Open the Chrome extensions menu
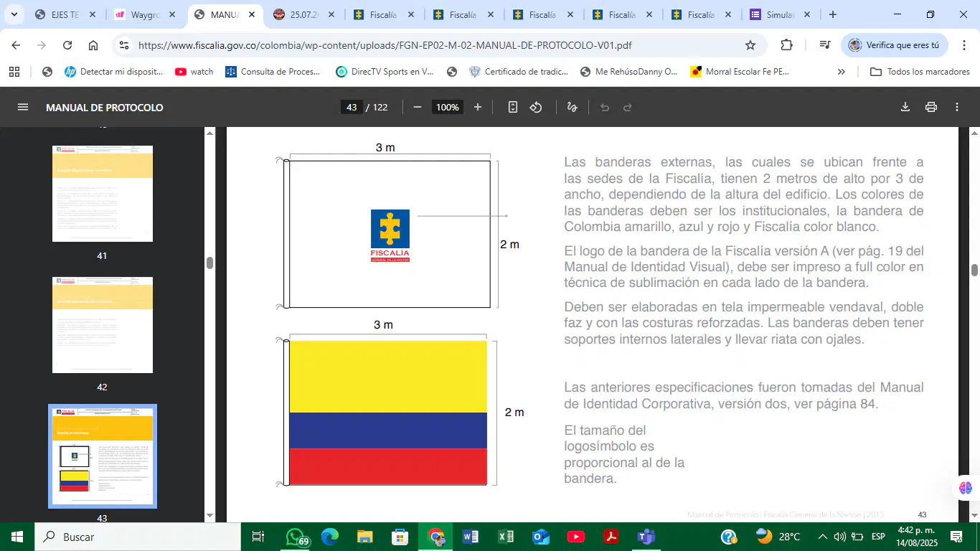 (x=786, y=45)
